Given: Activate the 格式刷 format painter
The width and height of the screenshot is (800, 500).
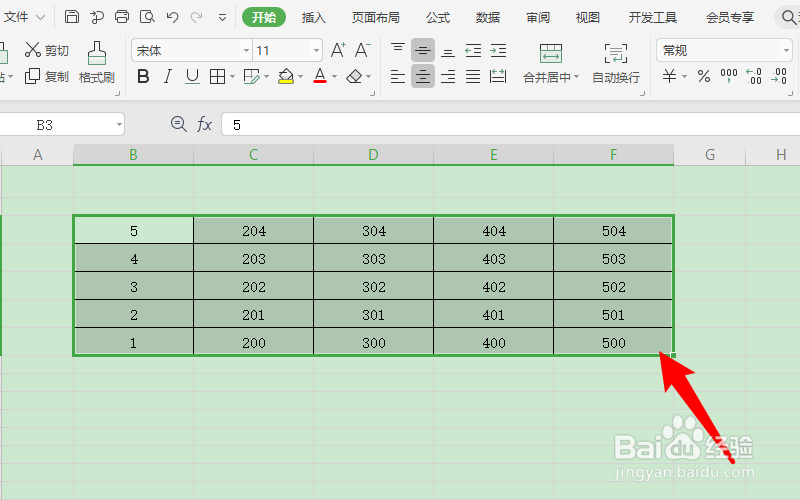Looking at the screenshot, I should tap(97, 62).
